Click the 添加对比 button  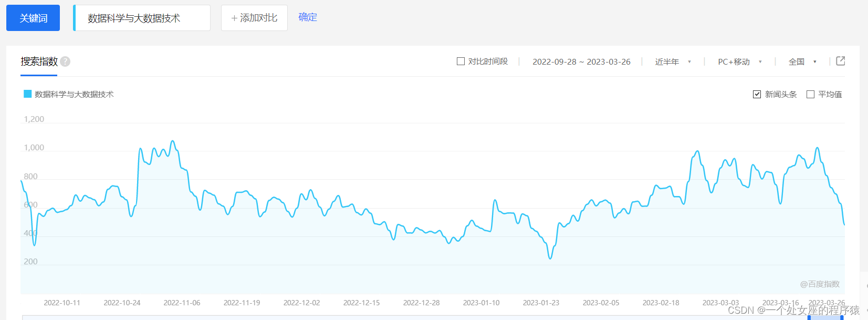tap(254, 18)
